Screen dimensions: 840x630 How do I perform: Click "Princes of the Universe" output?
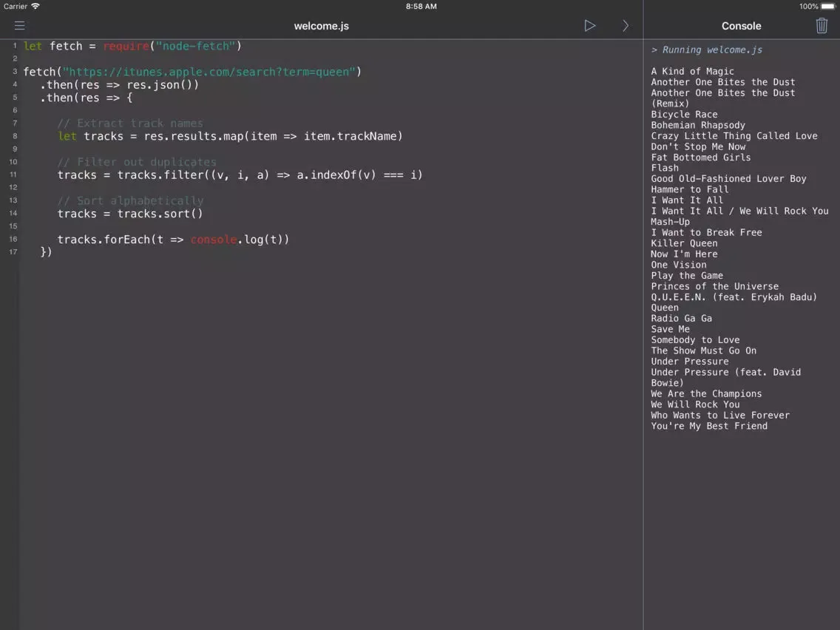(714, 286)
